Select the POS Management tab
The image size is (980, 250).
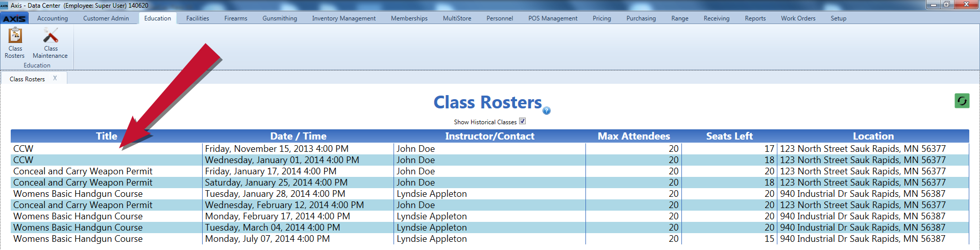(553, 18)
